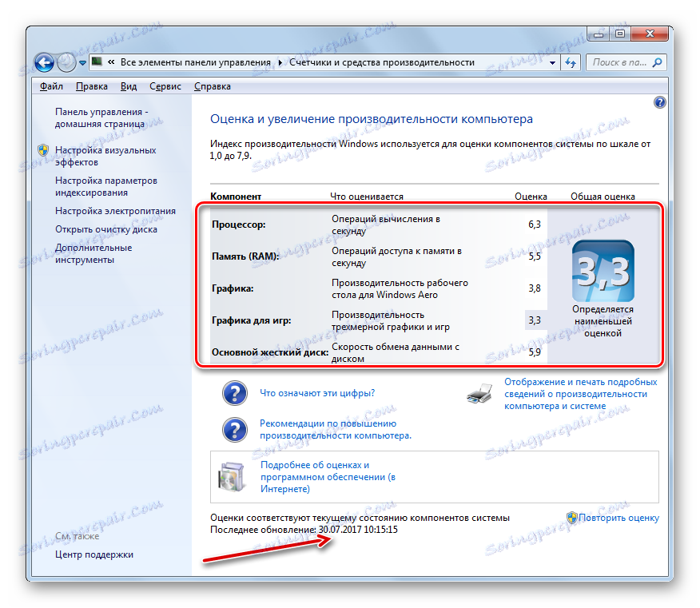This screenshot has width=700, height=608.
Task: Open the recent pages dropdown arrow
Action: tap(82, 63)
